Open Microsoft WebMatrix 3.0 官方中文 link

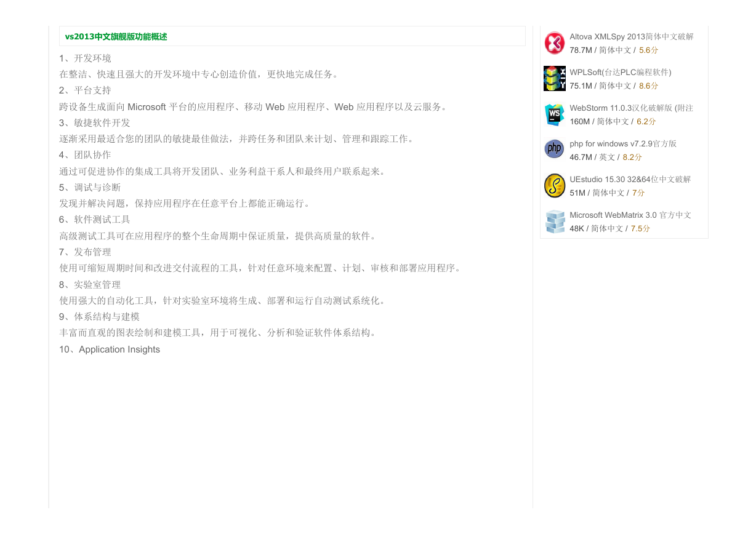pos(630,215)
